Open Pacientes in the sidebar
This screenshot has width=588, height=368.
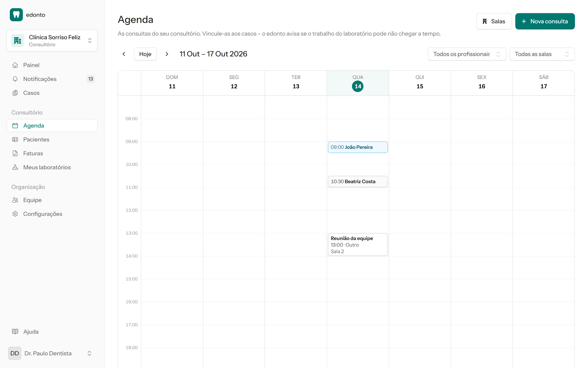pyautogui.click(x=52, y=139)
